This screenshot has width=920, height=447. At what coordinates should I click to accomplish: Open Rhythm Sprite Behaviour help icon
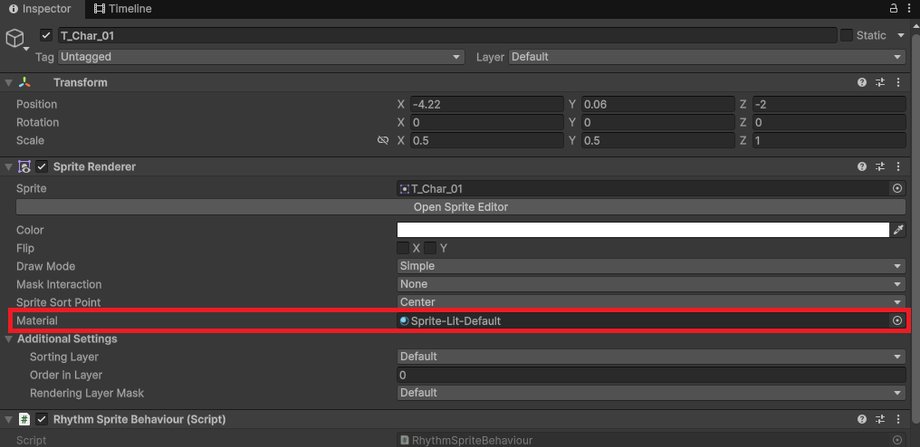pyautogui.click(x=862, y=419)
